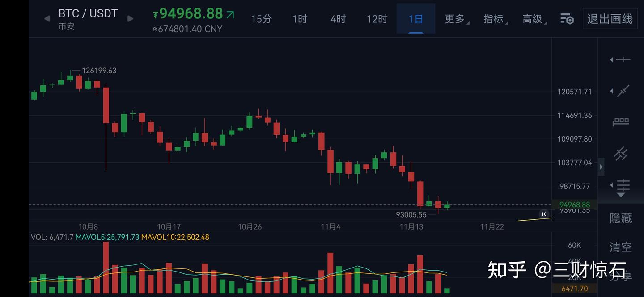Open the 高级 advanced chart dropdown
The image size is (644, 297).
(x=531, y=19)
